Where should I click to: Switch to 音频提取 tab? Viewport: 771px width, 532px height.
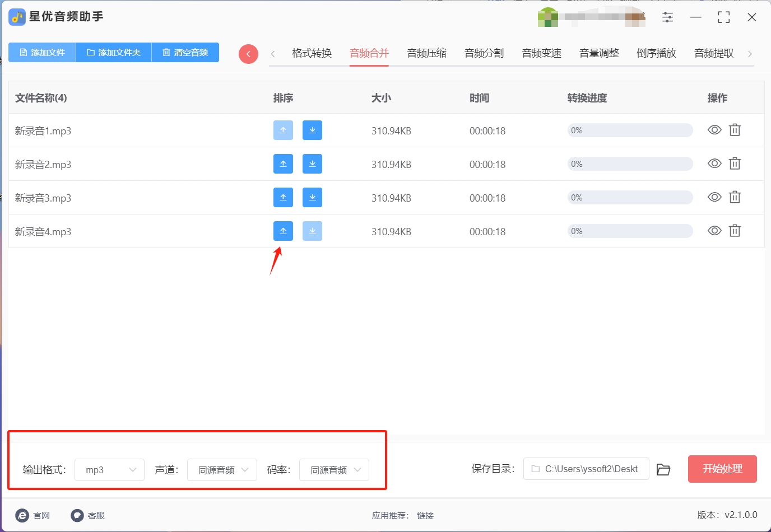(714, 53)
